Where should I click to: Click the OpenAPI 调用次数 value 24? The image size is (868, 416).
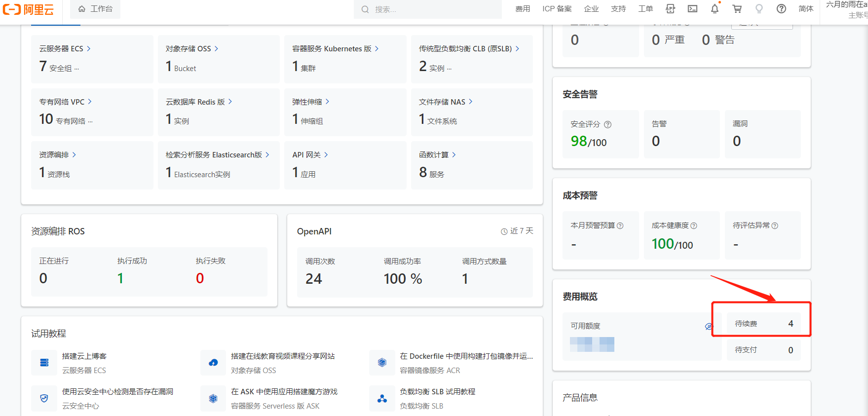[x=313, y=279]
